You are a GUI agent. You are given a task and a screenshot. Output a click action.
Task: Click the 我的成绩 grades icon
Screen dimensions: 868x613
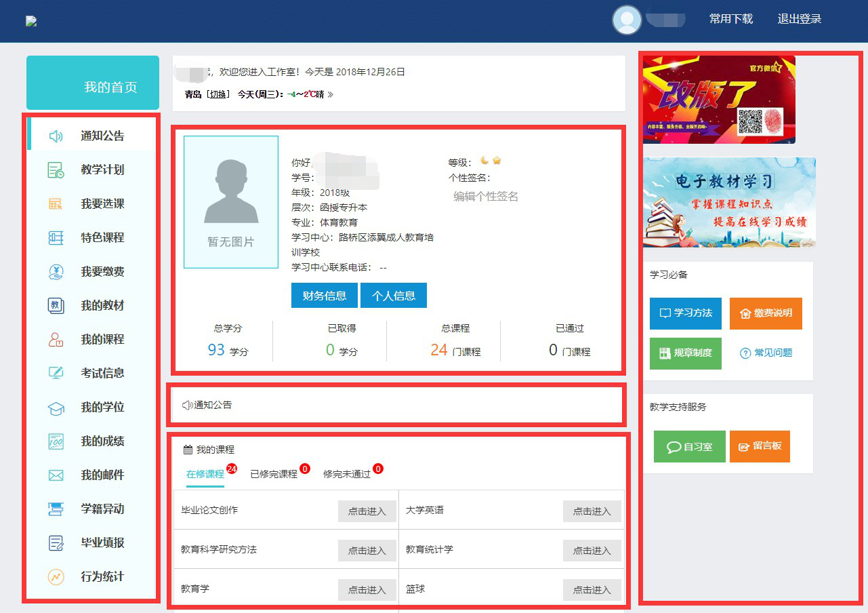click(x=56, y=441)
